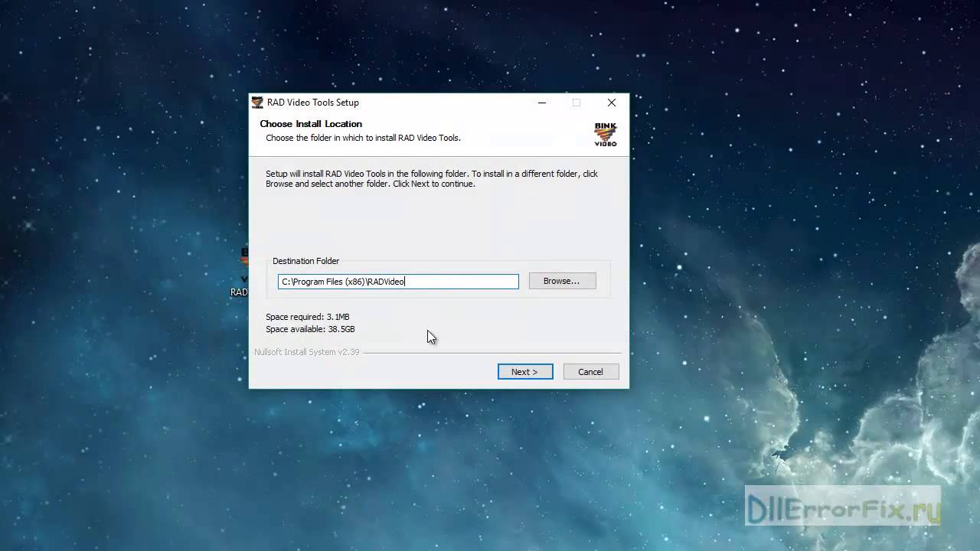
Task: Click the 'Space required: 3.1MB' text
Action: coord(308,317)
